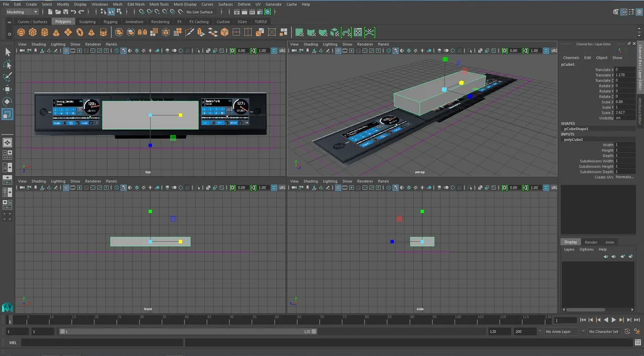Click the time range slider bar

click(x=188, y=331)
